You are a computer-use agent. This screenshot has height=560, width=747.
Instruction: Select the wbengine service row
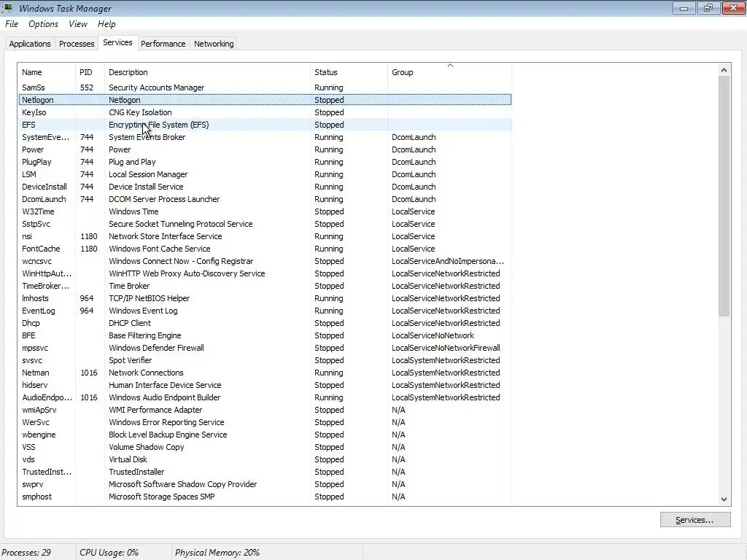265,435
